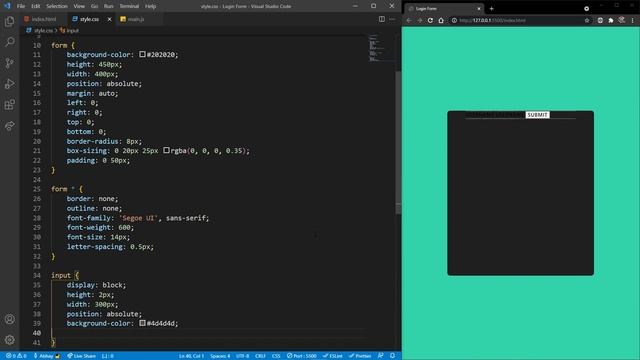Close the style.css tab
Viewport: 640px width, 360px height.
pos(109,19)
